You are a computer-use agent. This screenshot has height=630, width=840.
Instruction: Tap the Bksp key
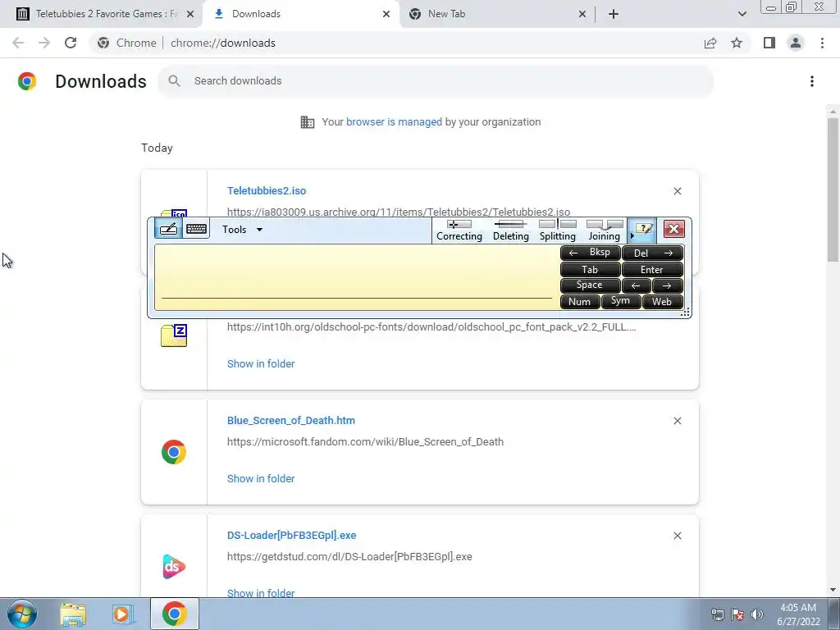(590, 253)
